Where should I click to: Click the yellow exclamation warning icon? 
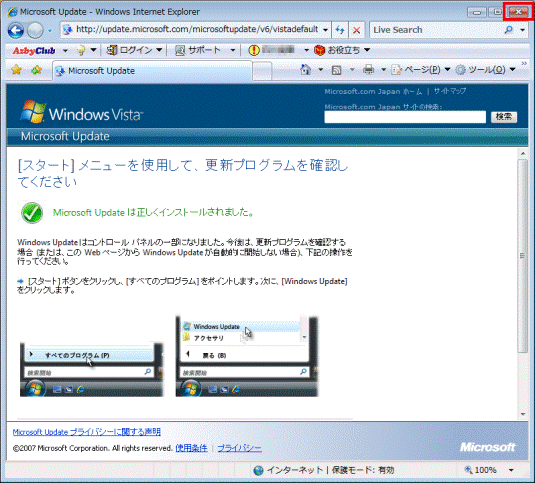coord(254,50)
